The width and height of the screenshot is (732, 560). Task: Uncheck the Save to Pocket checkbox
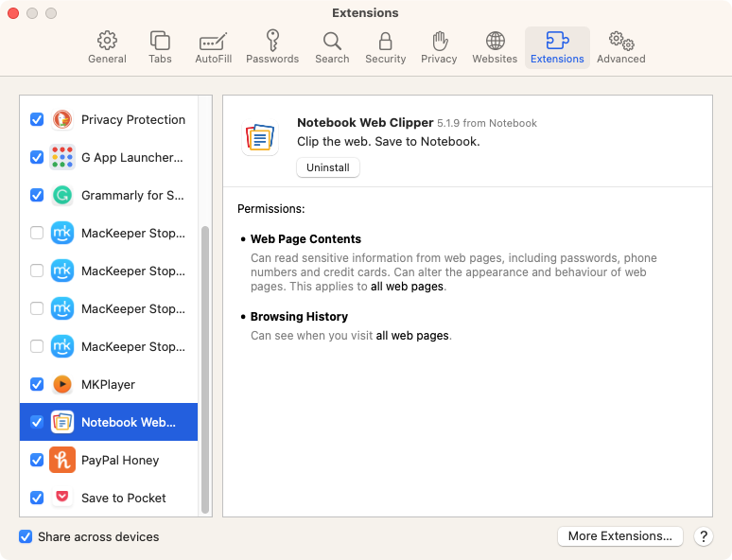[37, 498]
